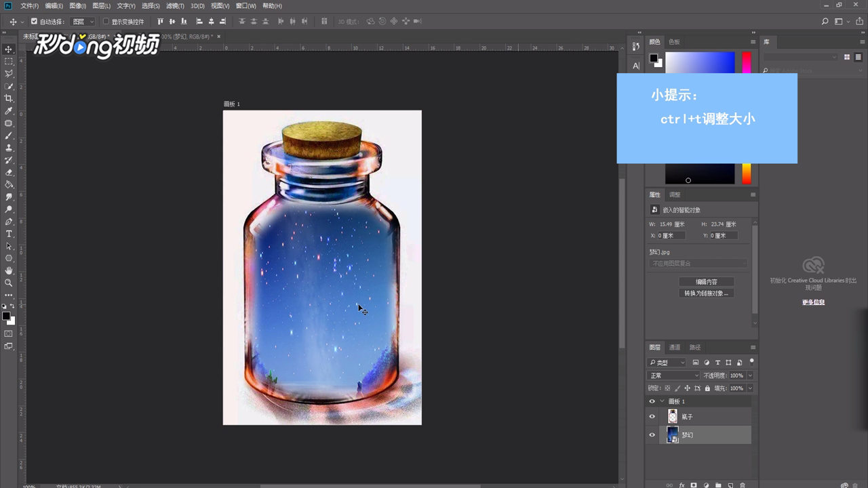
Task: Enable the 显示变换控件 checkbox
Action: click(x=106, y=22)
